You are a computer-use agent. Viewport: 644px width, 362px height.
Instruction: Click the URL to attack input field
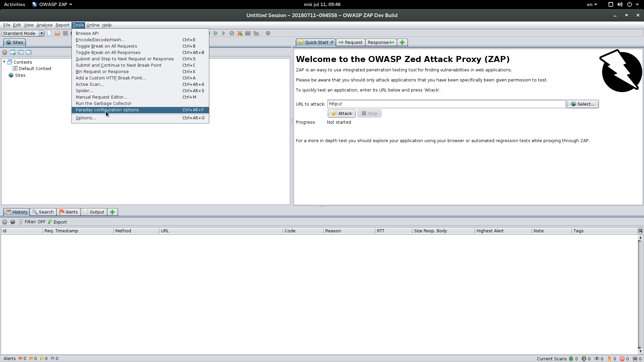pyautogui.click(x=446, y=104)
